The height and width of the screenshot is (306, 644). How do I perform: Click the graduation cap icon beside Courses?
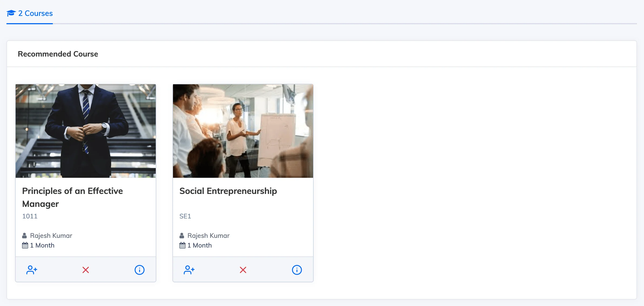pos(11,13)
